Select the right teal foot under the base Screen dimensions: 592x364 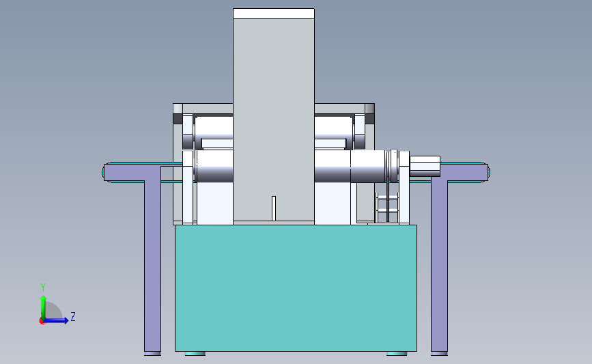(x=397, y=354)
